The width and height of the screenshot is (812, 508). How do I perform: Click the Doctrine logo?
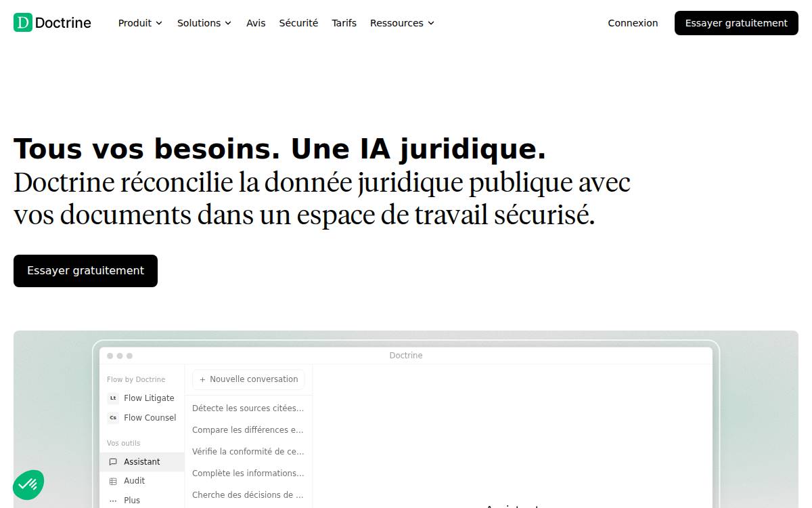pyautogui.click(x=52, y=22)
